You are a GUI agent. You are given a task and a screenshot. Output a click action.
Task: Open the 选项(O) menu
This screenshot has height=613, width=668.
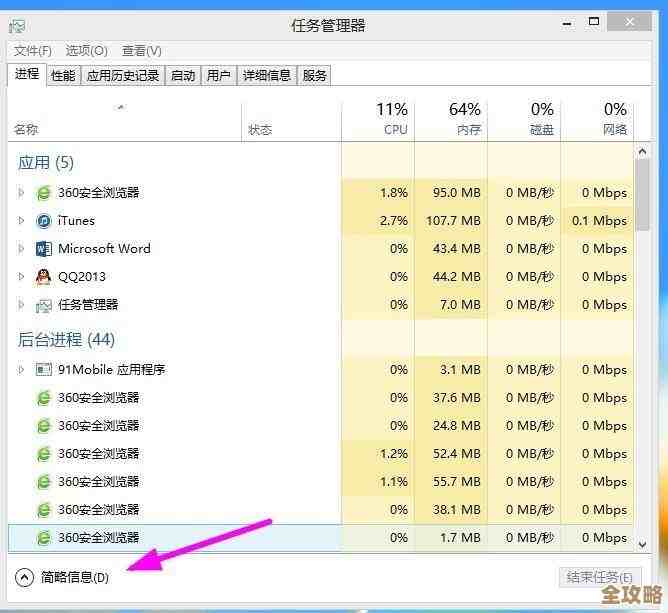(x=86, y=51)
